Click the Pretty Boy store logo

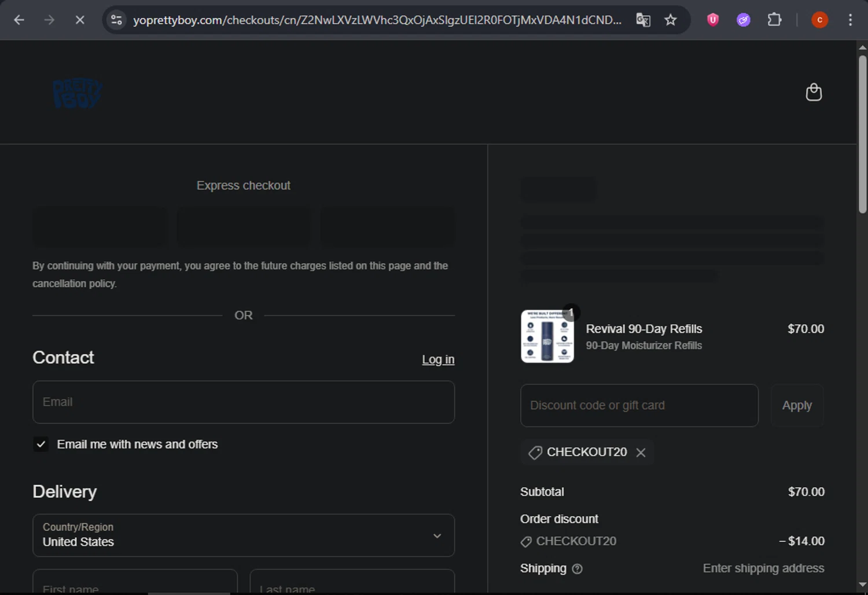(78, 93)
